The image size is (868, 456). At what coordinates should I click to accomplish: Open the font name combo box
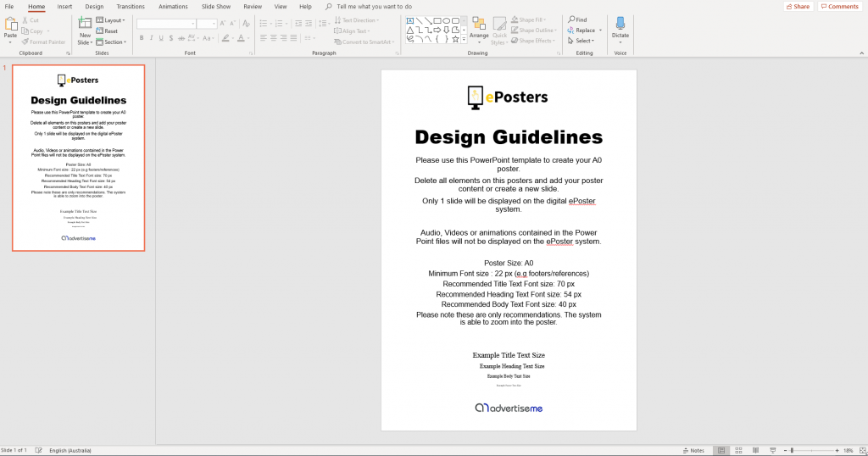pyautogui.click(x=166, y=24)
